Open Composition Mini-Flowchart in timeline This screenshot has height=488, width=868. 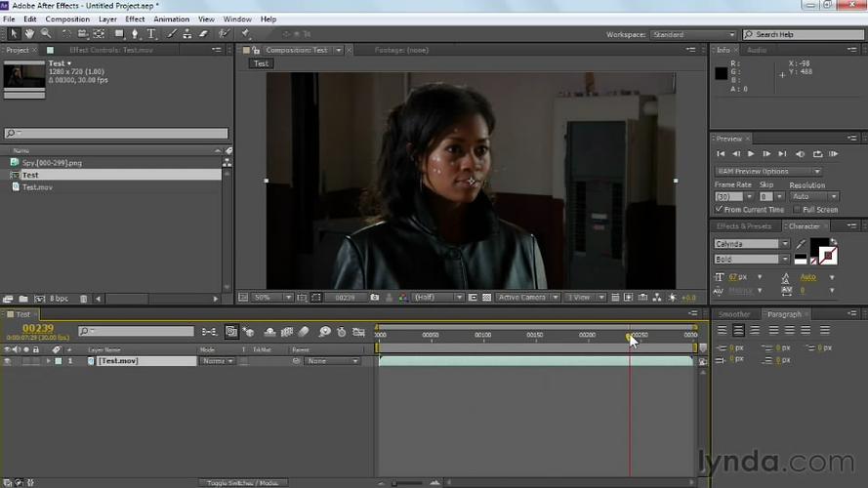click(209, 332)
